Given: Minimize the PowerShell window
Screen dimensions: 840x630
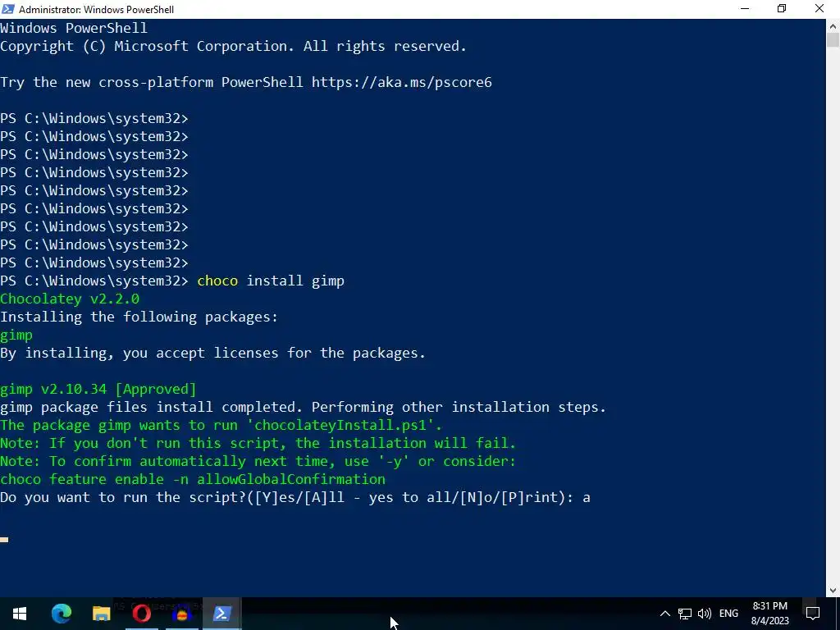Looking at the screenshot, I should coord(745,9).
